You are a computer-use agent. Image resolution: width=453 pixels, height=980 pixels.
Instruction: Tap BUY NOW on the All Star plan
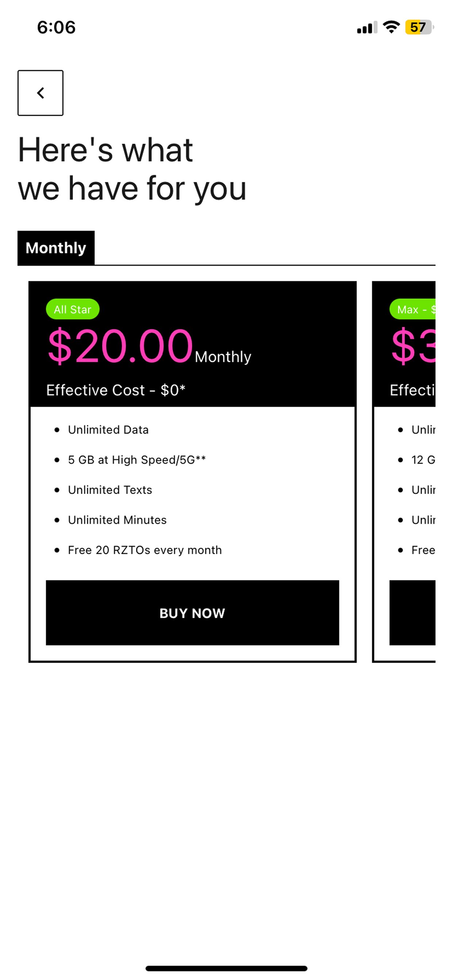click(192, 613)
